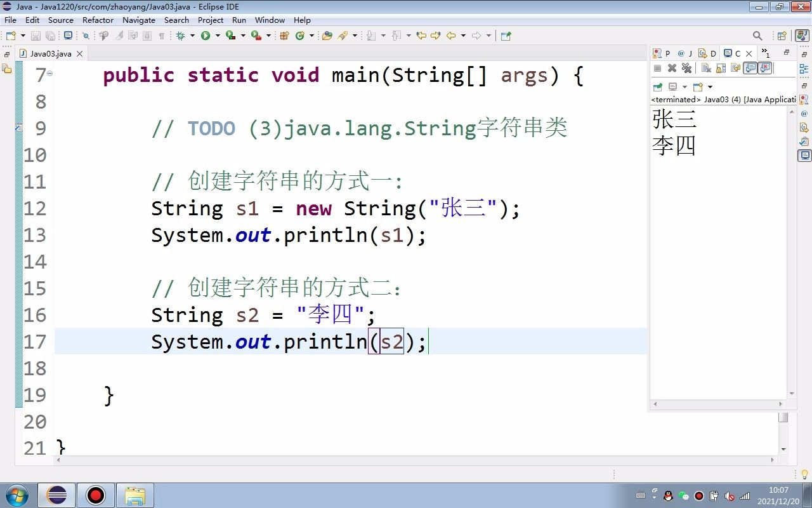Image resolution: width=812 pixels, height=508 pixels.
Task: Expand the Open Console dropdown arrow
Action: pos(710,87)
